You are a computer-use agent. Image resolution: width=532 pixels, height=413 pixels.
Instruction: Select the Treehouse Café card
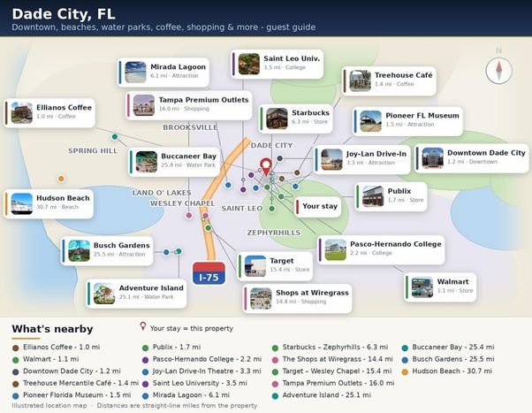[x=389, y=80]
